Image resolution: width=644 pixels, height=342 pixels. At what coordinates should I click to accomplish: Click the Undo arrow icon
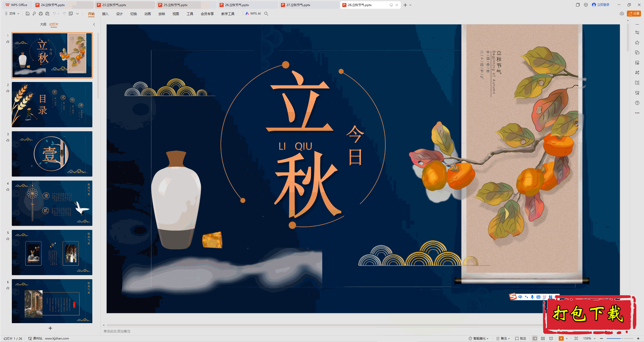54,14
